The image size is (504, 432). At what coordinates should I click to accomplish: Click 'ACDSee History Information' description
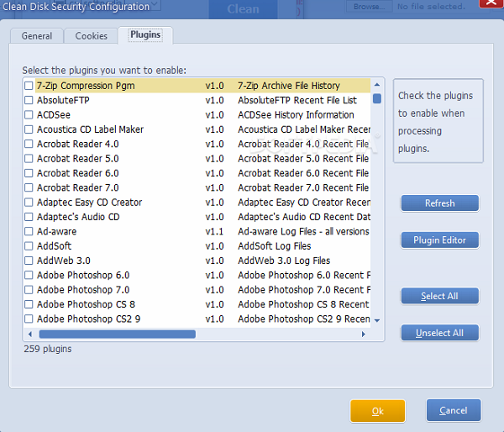coord(296,115)
